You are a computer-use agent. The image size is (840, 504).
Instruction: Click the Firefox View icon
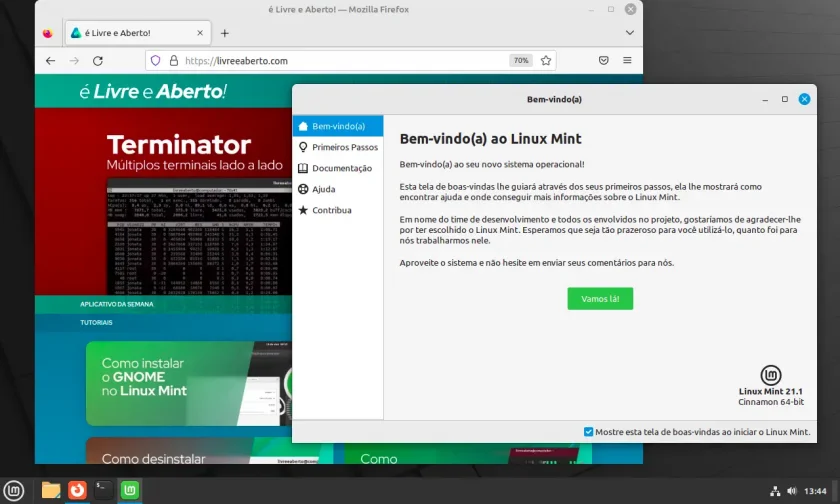[x=48, y=33]
